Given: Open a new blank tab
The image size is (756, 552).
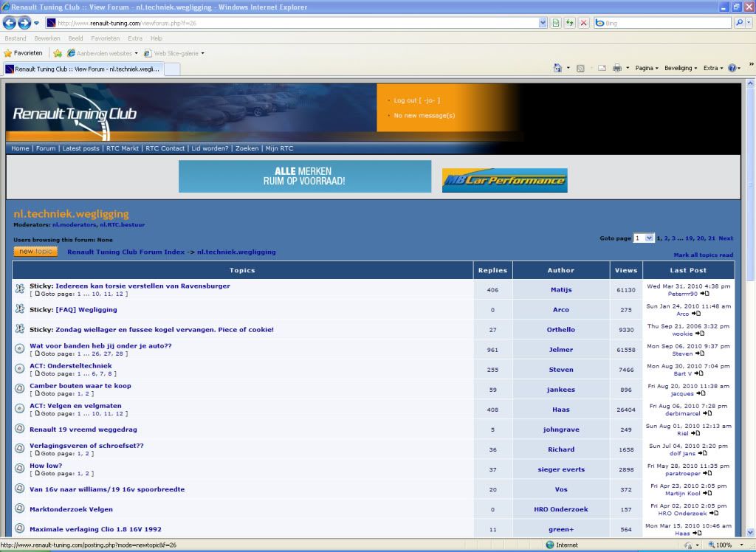Looking at the screenshot, I should [x=172, y=69].
